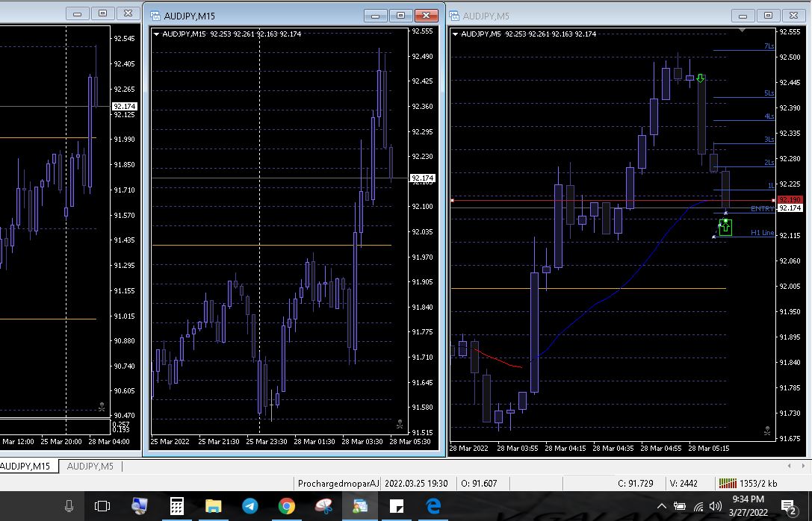Click the 2022.03.25 19:30 status entry

point(416,483)
